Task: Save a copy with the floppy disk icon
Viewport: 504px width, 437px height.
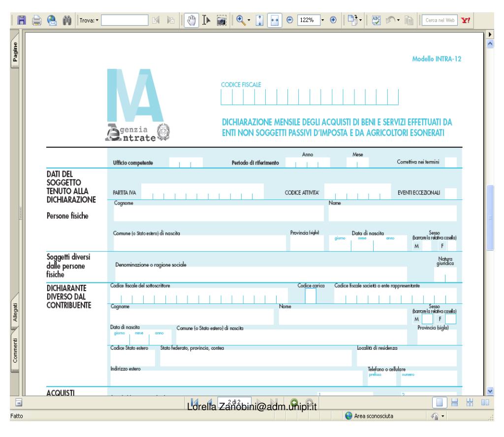Action: [22, 20]
